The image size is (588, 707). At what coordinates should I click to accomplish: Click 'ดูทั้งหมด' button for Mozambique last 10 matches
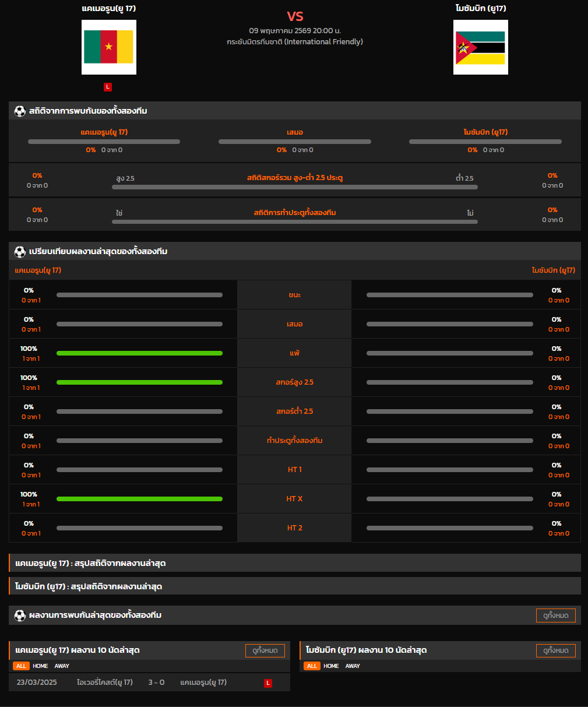click(x=556, y=650)
